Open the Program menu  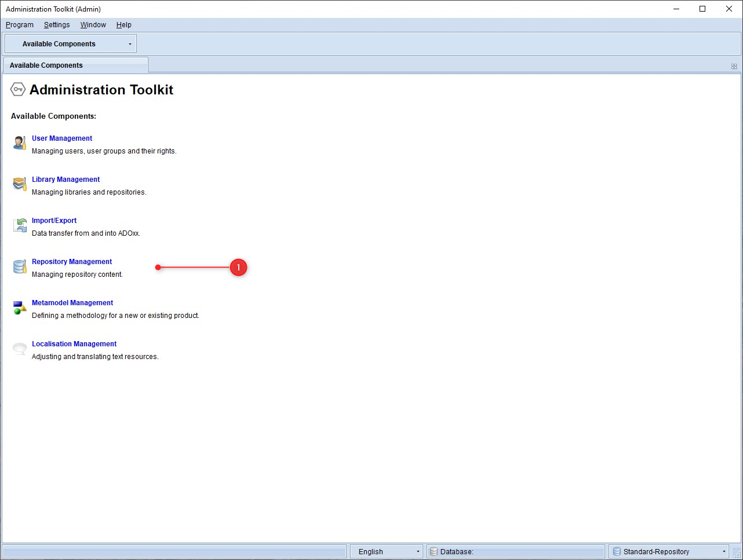(20, 25)
